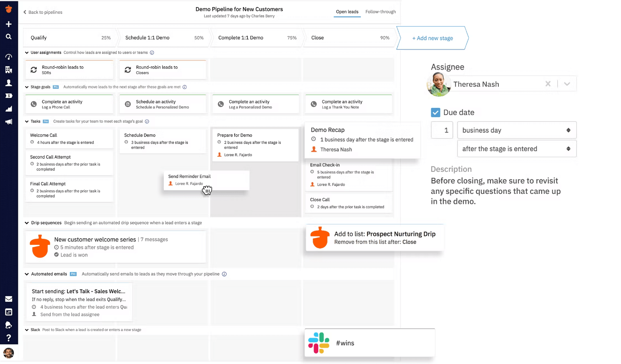Uncheck the Due date checkbox
This screenshot has width=621, height=364.
point(435,112)
